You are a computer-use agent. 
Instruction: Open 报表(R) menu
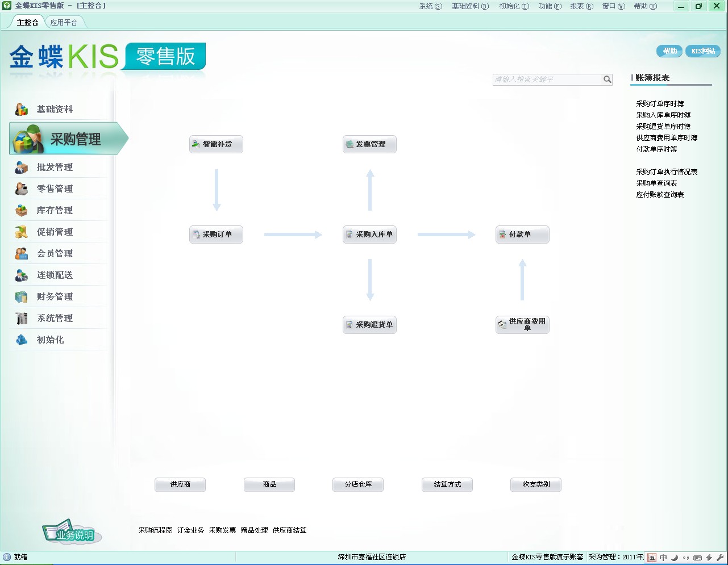click(x=582, y=6)
